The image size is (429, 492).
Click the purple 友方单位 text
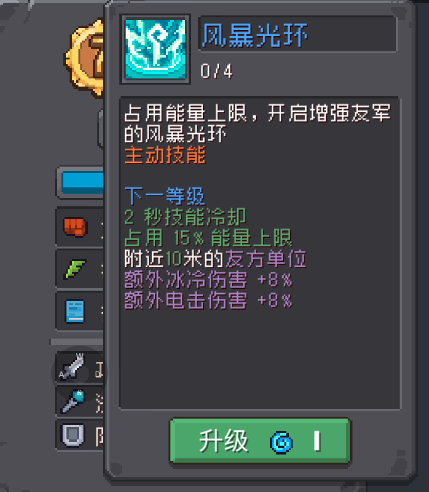click(x=266, y=259)
